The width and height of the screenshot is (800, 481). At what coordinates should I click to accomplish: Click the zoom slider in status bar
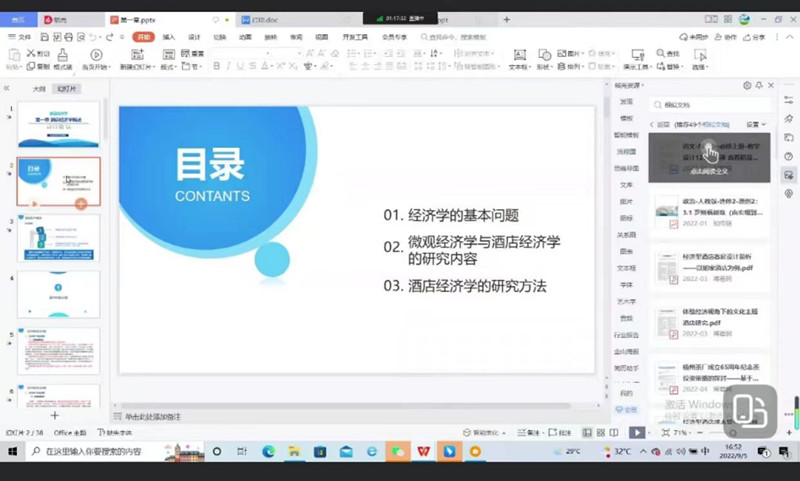pos(720,432)
